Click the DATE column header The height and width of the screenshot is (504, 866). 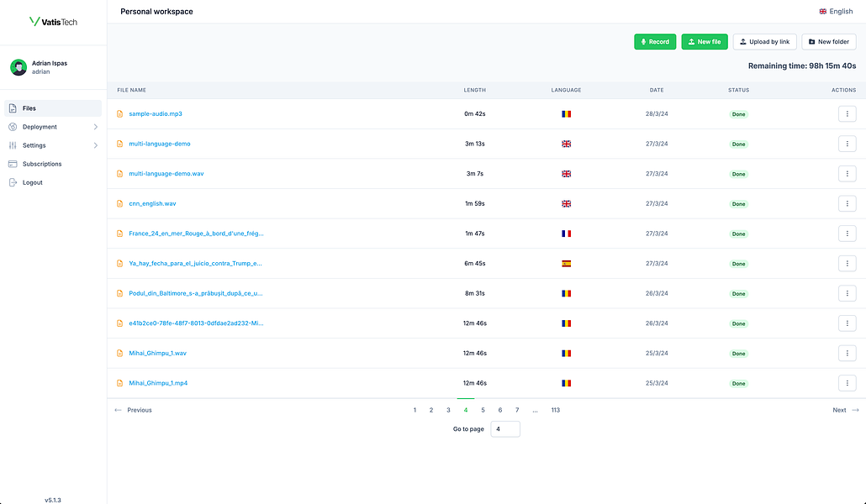click(657, 90)
